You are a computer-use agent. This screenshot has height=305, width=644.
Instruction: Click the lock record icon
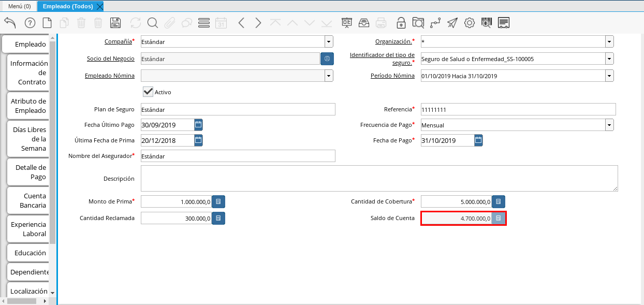point(401,23)
